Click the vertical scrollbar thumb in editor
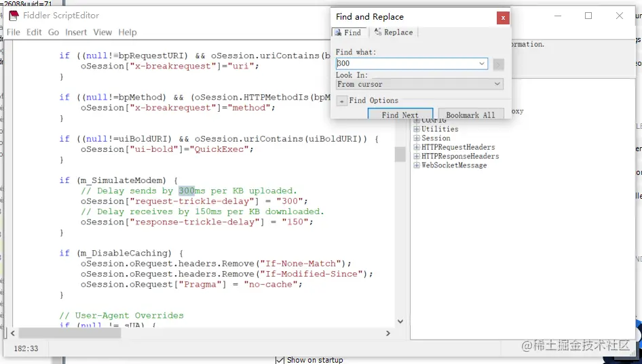 (400, 154)
